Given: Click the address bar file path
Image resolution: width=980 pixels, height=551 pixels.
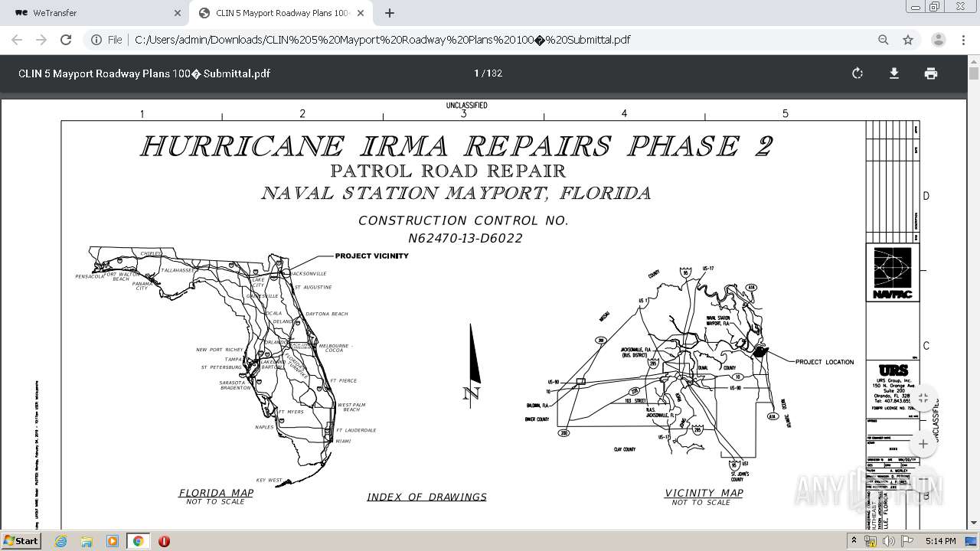Looking at the screenshot, I should [x=382, y=40].
